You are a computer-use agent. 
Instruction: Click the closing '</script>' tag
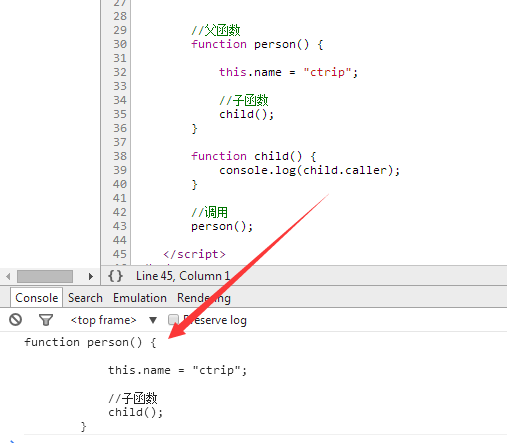pos(194,254)
